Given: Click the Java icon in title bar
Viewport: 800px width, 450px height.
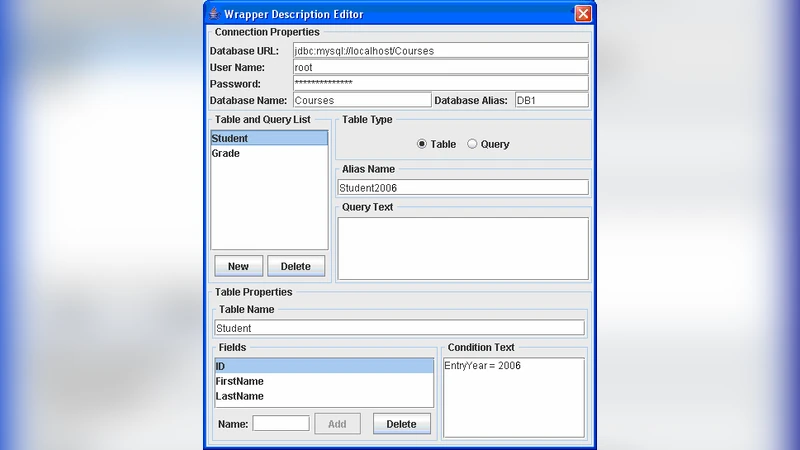Looking at the screenshot, I should point(214,14).
